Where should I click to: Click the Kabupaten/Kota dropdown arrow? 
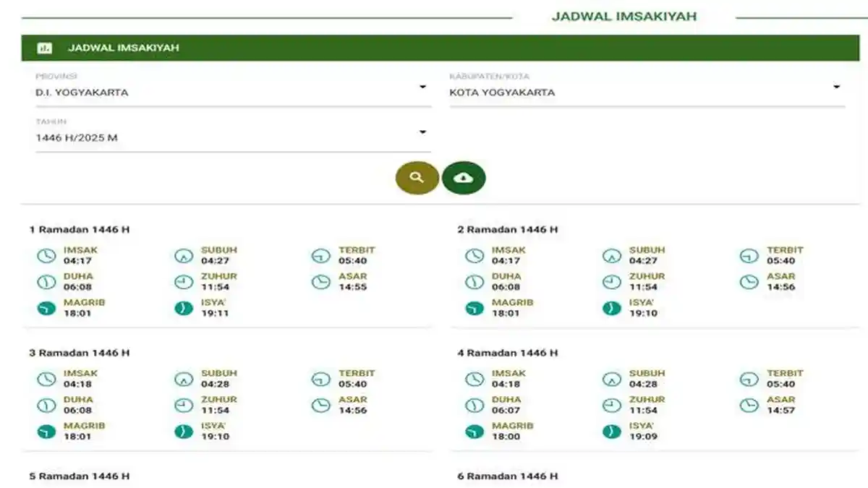pos(836,87)
